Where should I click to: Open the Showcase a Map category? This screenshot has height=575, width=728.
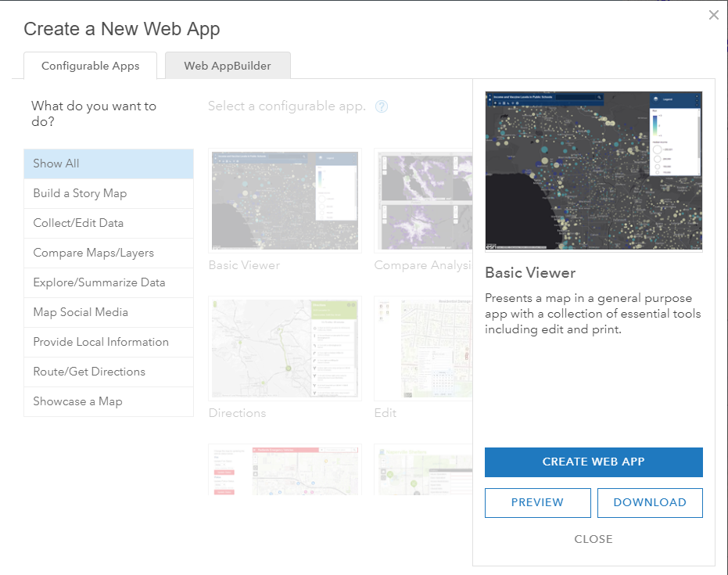coord(109,401)
